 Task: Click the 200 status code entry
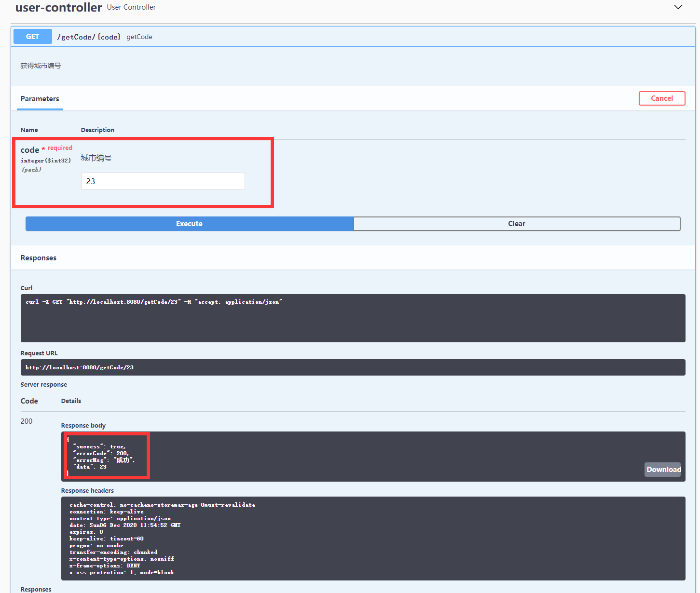tap(27, 421)
